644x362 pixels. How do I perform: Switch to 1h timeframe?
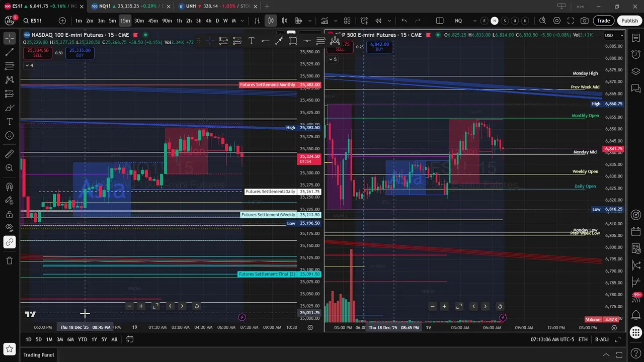pos(179,21)
